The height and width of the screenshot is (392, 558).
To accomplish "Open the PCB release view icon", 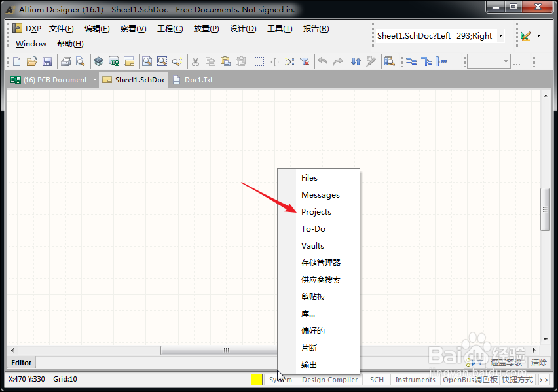I will (x=114, y=62).
